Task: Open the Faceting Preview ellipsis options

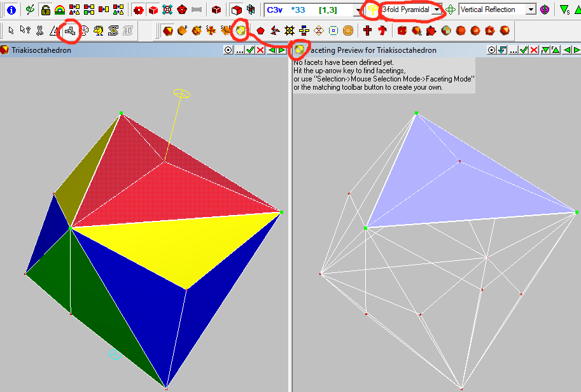Action: (513, 50)
